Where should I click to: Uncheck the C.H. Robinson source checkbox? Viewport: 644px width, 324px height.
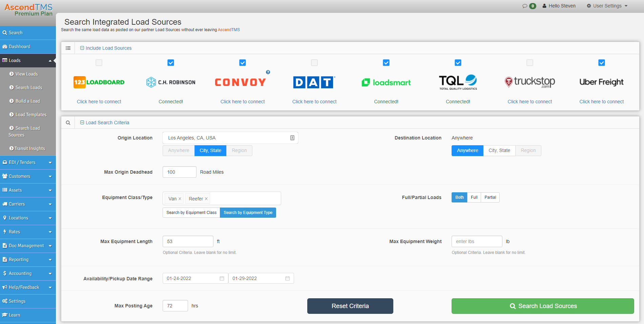171,63
